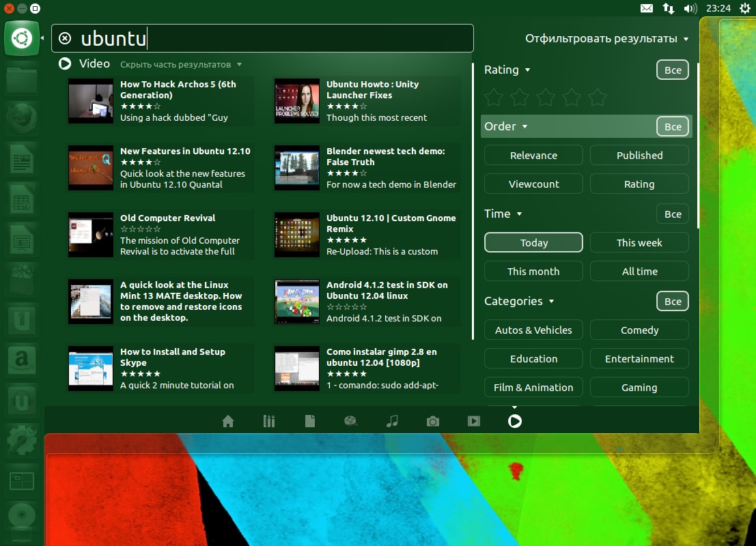
Task: Open Files from the launcher
Action: click(x=22, y=80)
